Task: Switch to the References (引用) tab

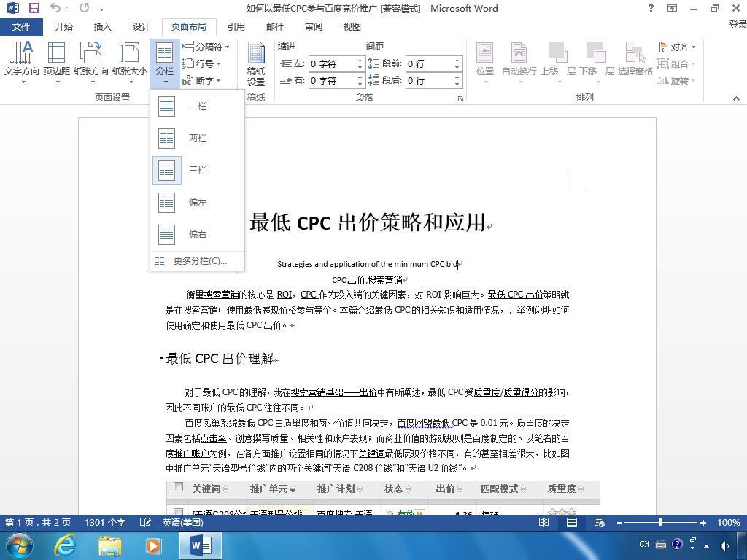Action: click(236, 27)
